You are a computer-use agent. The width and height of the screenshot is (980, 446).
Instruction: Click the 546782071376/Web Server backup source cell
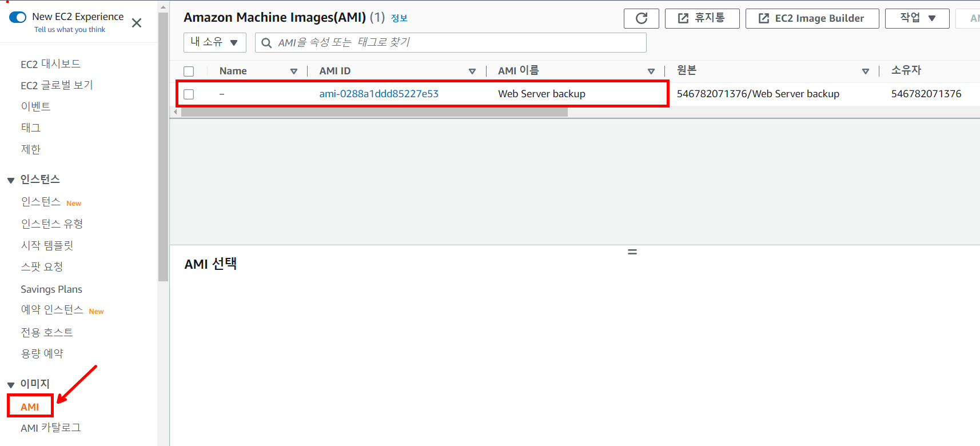(758, 94)
